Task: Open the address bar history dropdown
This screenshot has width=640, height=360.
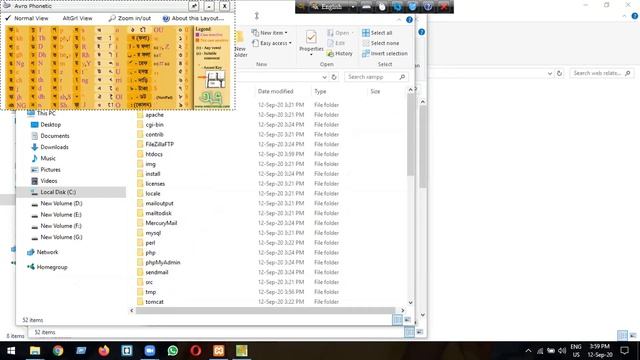Action: pos(324,77)
